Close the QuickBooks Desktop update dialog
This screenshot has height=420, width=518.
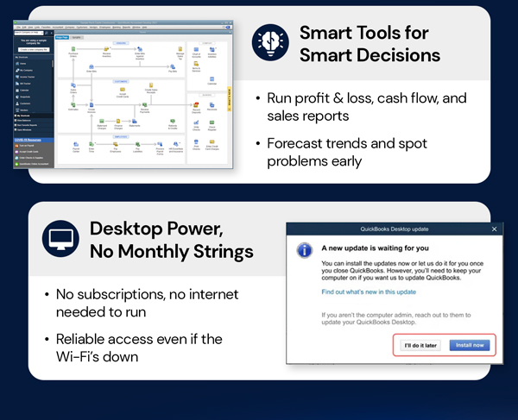494,229
